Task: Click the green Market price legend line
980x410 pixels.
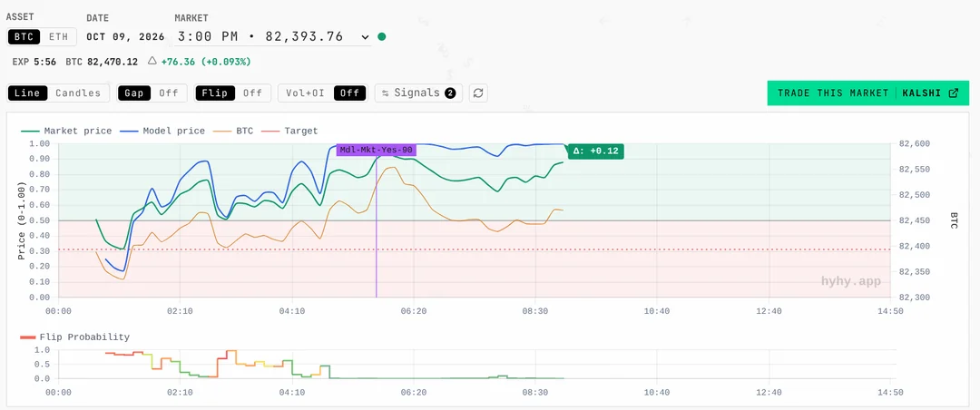Action: [30, 132]
